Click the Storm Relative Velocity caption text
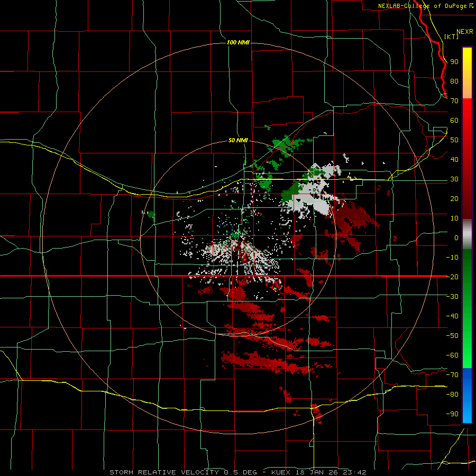This screenshot has width=476, height=476. [237, 472]
